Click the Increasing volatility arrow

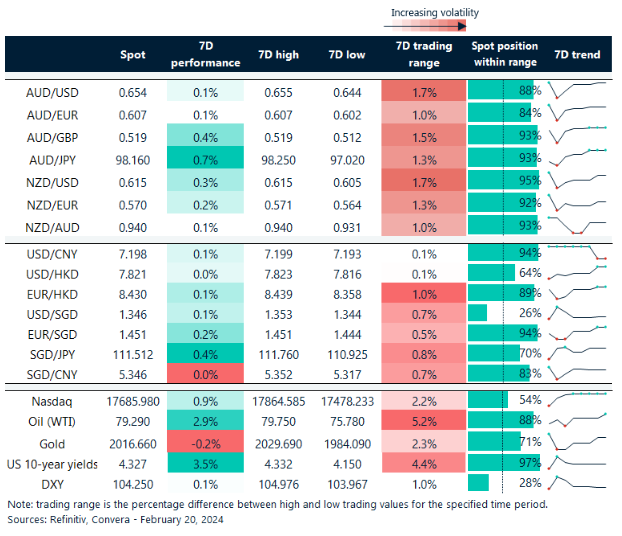[x=433, y=27]
